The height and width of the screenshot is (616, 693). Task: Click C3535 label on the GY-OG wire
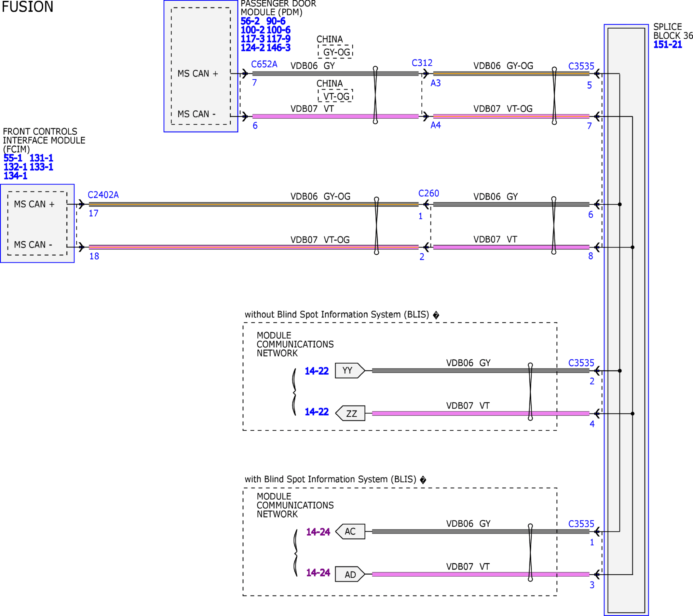point(581,66)
